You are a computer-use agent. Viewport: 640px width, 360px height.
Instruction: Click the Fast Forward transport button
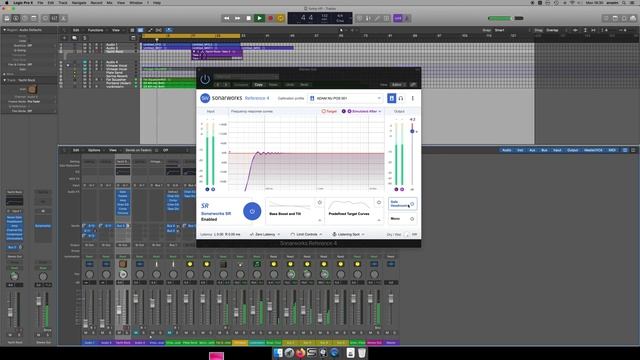point(237,18)
